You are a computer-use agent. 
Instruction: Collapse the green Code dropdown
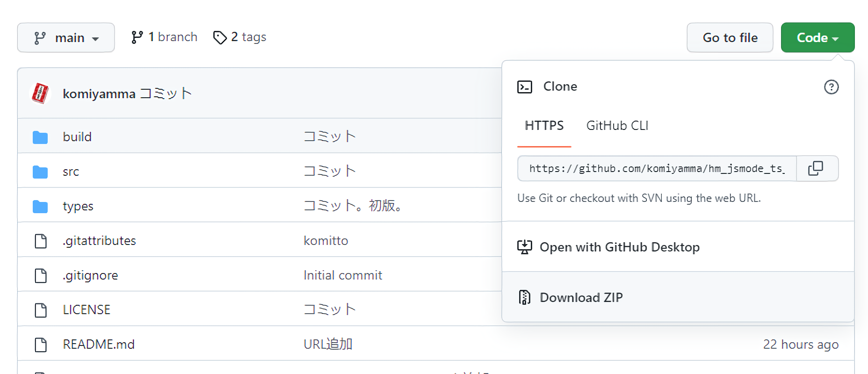(817, 37)
